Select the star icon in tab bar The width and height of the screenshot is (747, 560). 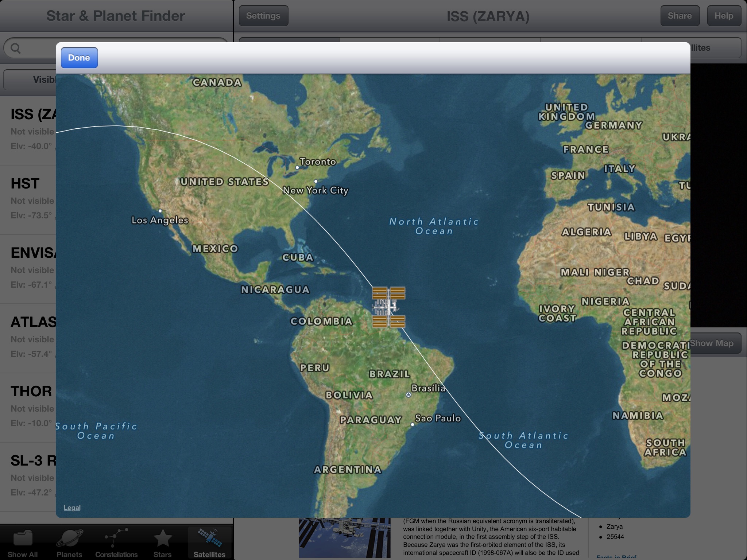tap(163, 538)
